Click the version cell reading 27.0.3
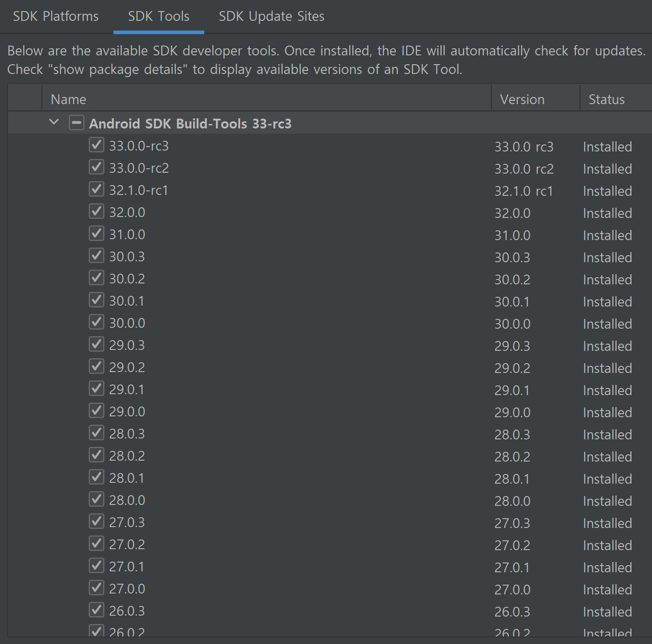652x644 pixels. [512, 524]
